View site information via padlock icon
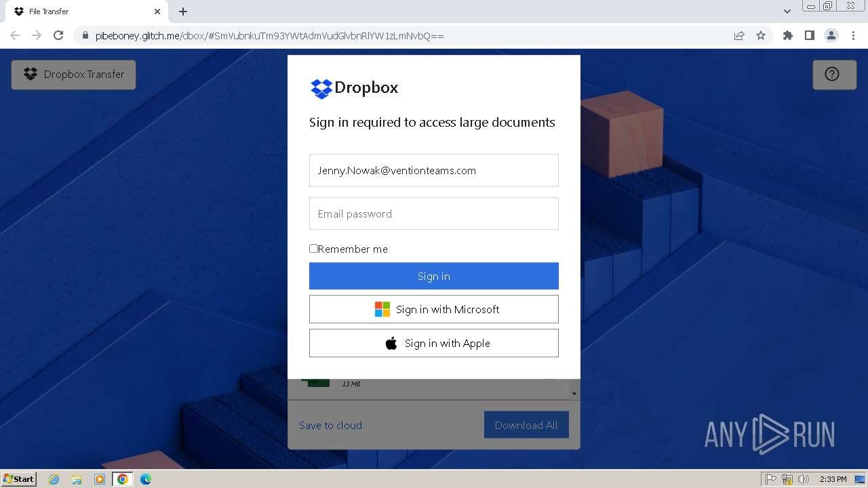868x488 pixels. 85,35
